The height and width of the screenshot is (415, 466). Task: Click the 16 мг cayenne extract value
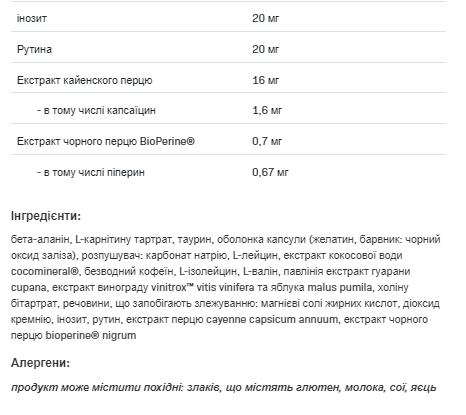point(265,80)
